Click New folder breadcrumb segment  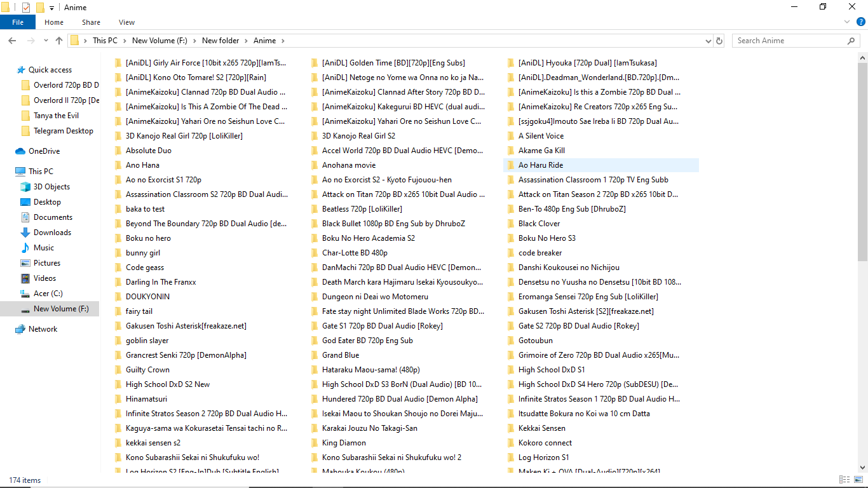[x=220, y=41]
